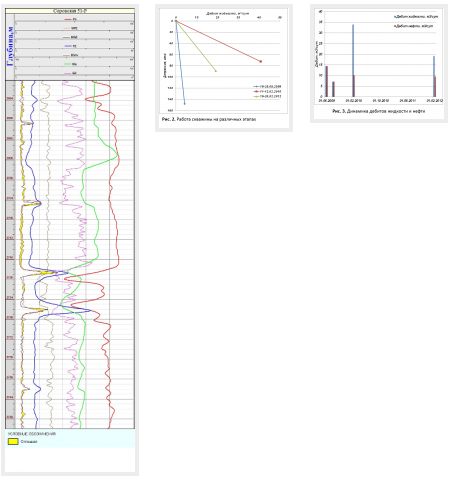Select the green line endpoint marker in Рис. 2

[216, 71]
